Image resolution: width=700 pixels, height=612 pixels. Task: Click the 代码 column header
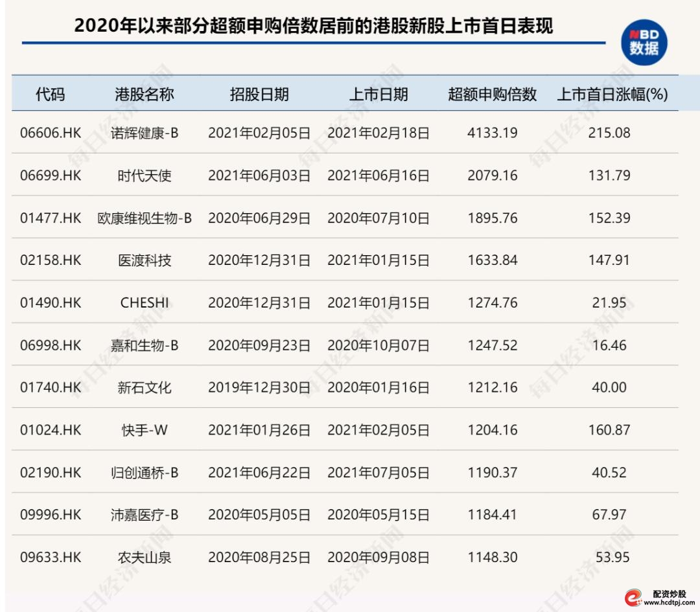[51, 94]
